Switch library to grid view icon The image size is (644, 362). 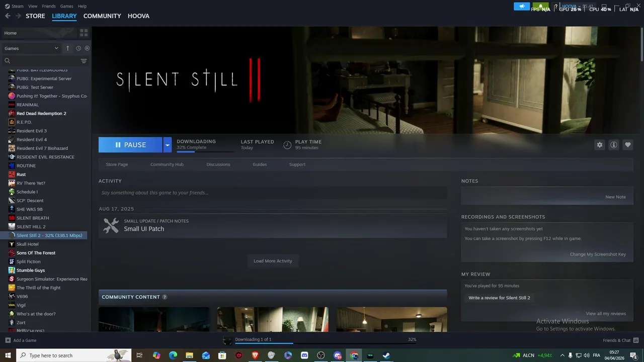84,33
